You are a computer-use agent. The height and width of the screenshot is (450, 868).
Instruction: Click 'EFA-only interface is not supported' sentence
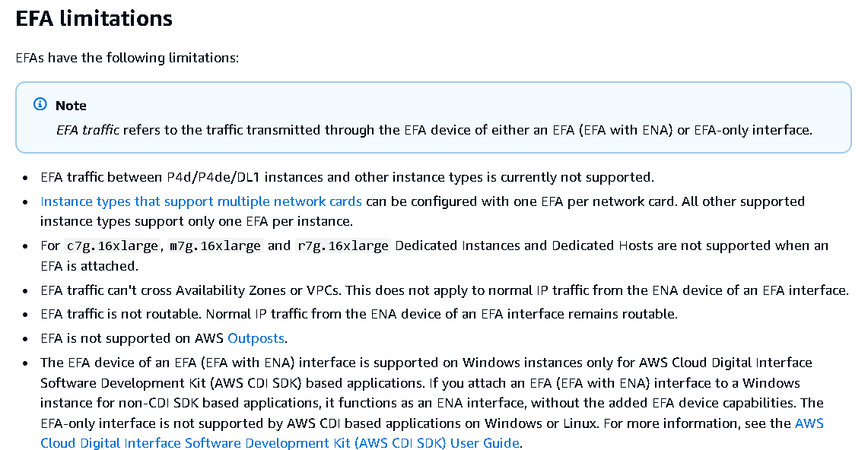320,423
